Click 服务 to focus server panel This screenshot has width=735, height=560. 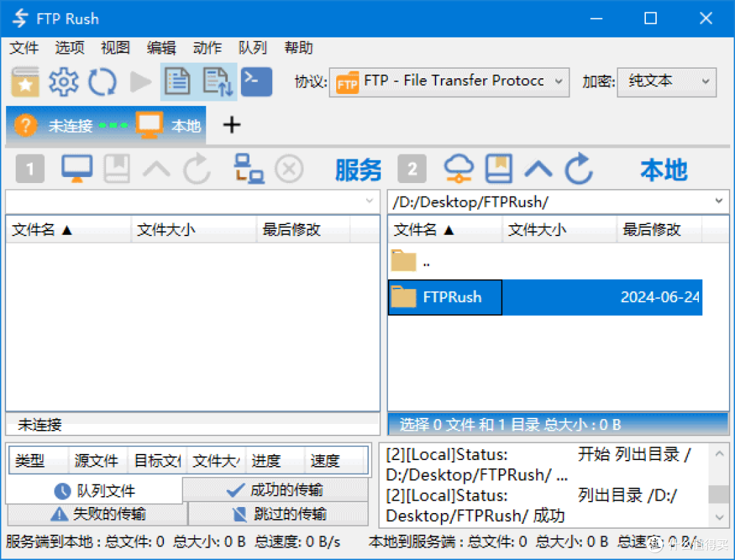pos(359,170)
